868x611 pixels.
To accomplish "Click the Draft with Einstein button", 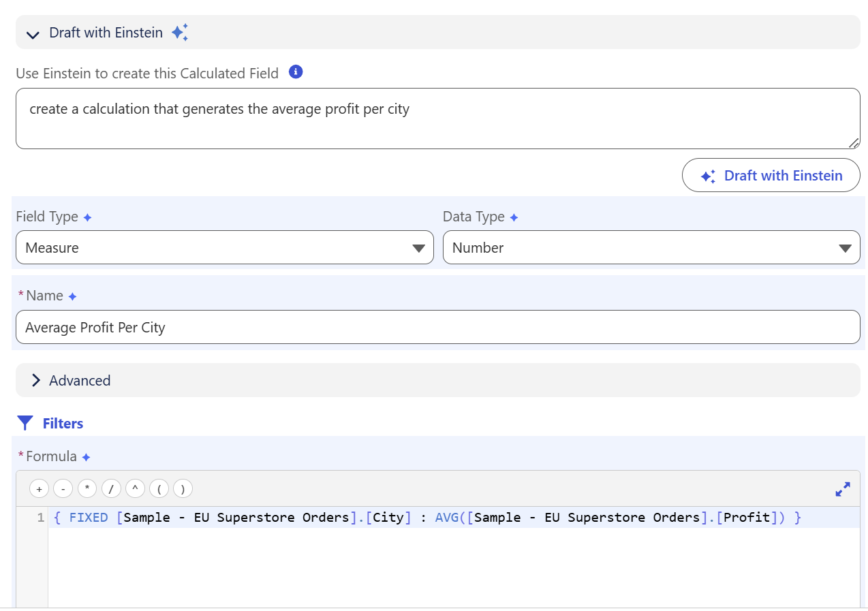I will (x=771, y=176).
